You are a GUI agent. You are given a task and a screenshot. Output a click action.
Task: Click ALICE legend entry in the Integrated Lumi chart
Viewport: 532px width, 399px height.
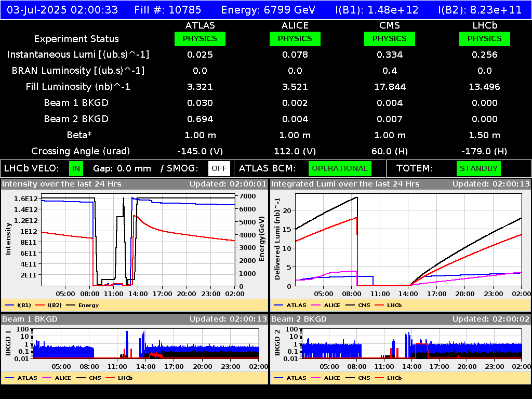pos(326,305)
